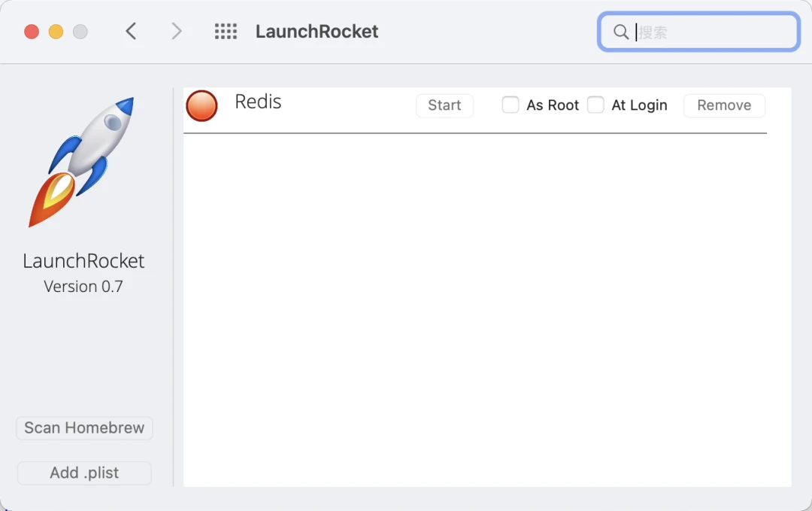Click the LaunchRocket name under the logo

pos(83,261)
